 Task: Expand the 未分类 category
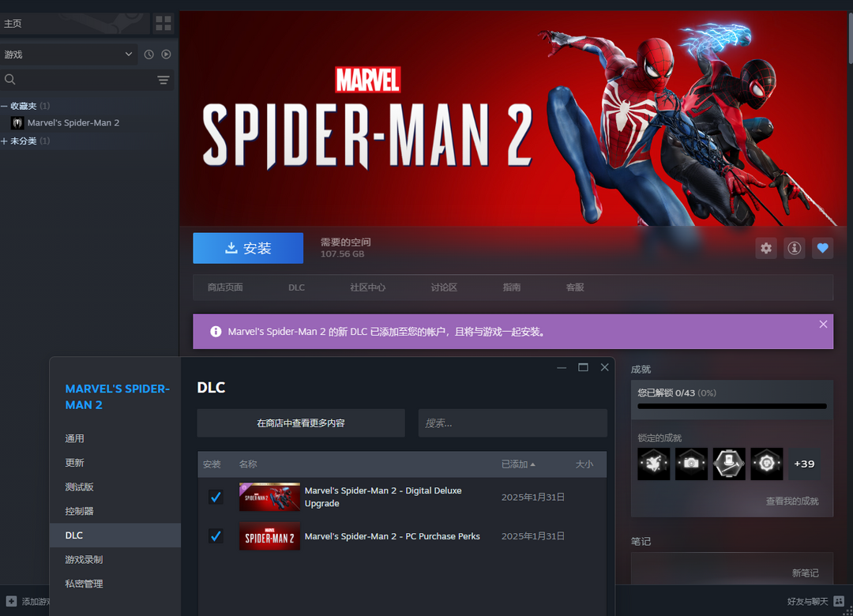pyautogui.click(x=5, y=141)
